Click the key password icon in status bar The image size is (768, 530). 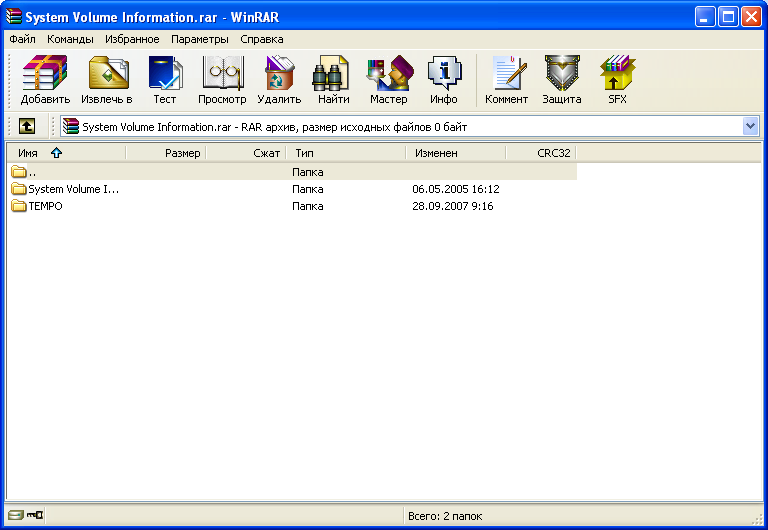click(35, 515)
